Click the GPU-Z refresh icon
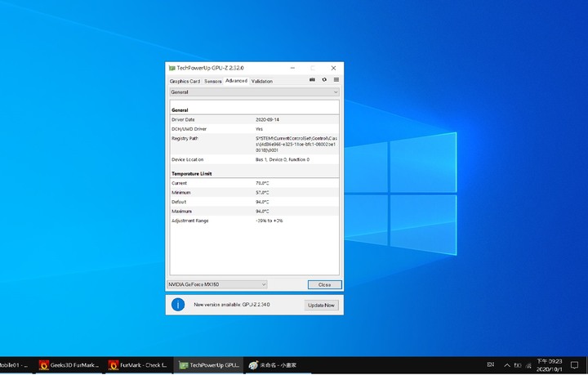 point(324,80)
